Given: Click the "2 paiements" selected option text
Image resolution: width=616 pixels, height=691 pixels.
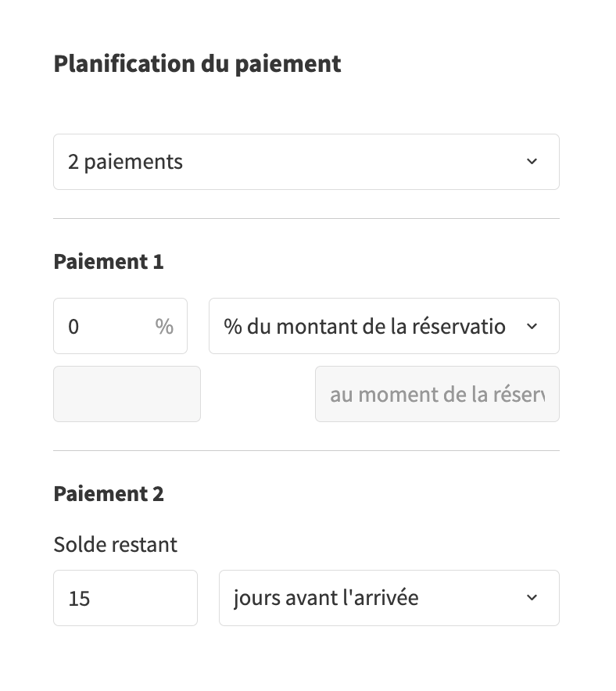Looking at the screenshot, I should (125, 162).
